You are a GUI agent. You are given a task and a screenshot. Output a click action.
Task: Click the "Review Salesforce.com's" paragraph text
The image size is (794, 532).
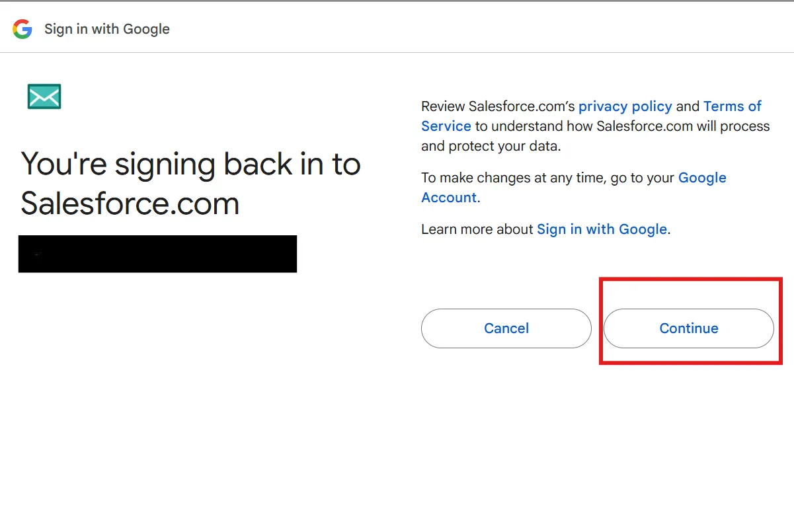tap(499, 106)
